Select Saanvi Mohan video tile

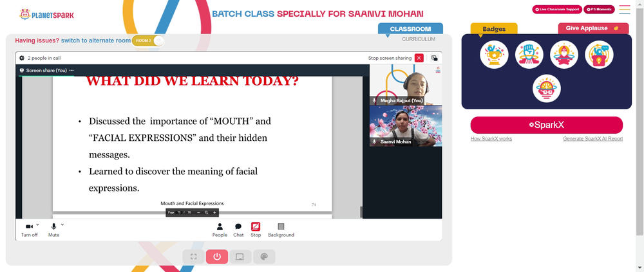pos(406,126)
